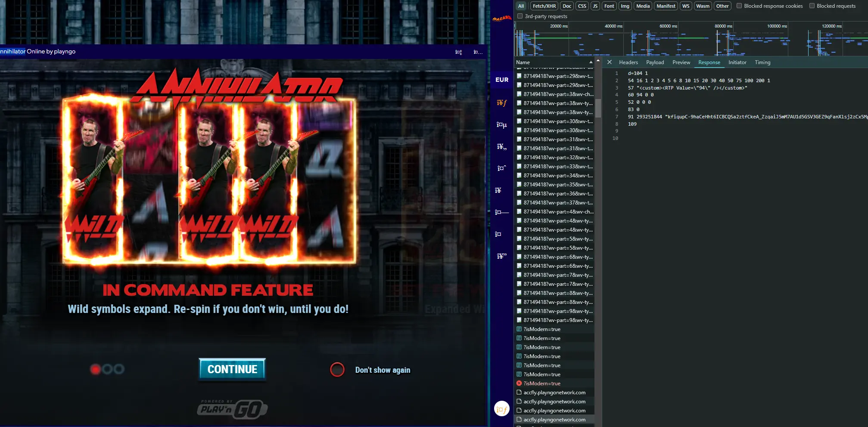
Task: Filter requests by Img
Action: pos(625,6)
